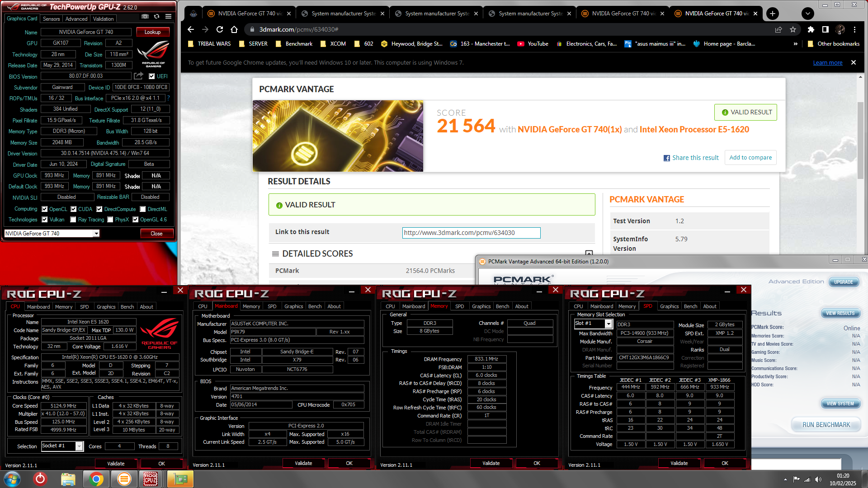Toggle the DirectCompute checkbox

coord(99,209)
